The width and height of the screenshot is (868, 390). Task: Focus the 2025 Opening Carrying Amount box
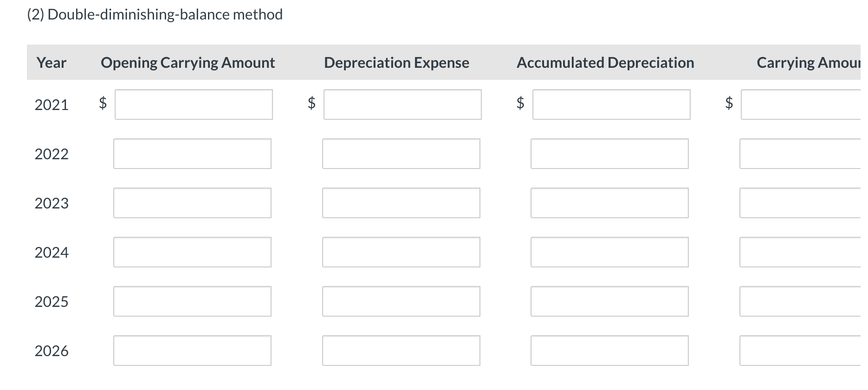click(x=192, y=301)
